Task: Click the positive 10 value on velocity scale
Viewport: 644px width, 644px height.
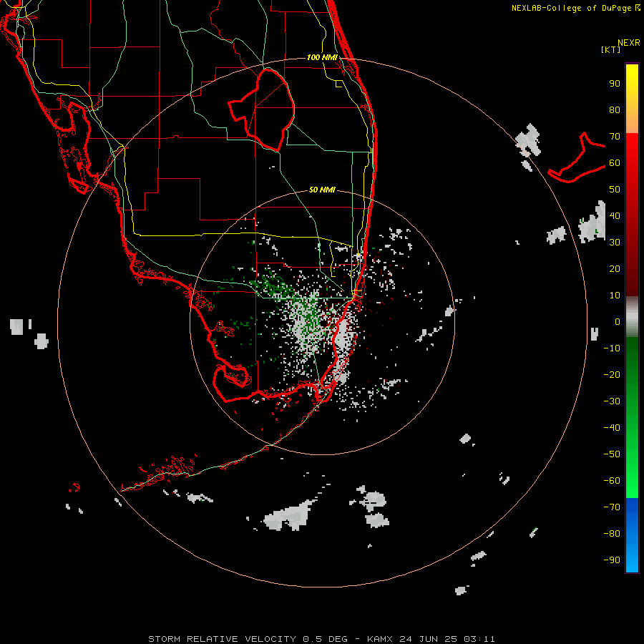Action: pyautogui.click(x=615, y=296)
